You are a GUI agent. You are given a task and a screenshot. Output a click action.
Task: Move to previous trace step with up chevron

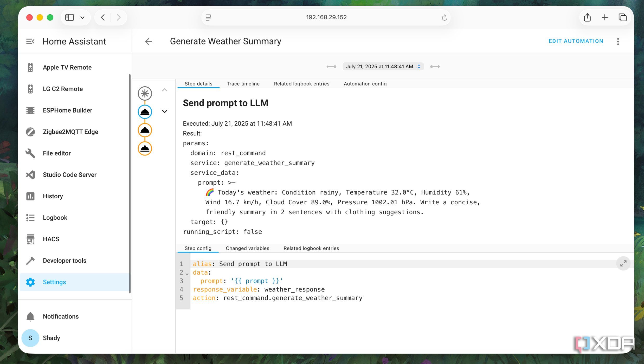click(164, 90)
